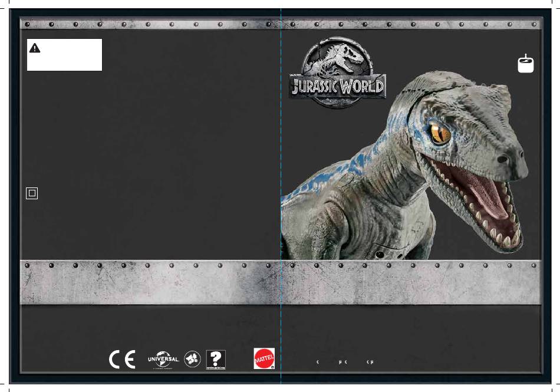Click the white warning box
The image size is (560, 392).
click(65, 55)
